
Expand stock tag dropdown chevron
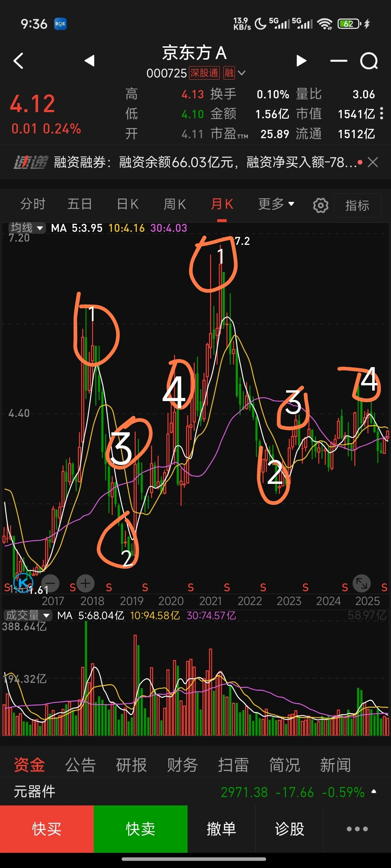(242, 73)
